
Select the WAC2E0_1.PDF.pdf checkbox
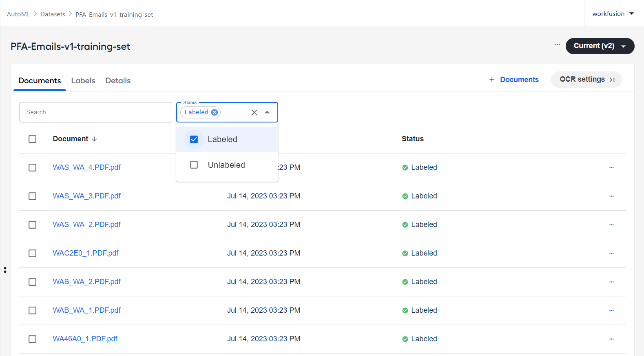pos(33,254)
